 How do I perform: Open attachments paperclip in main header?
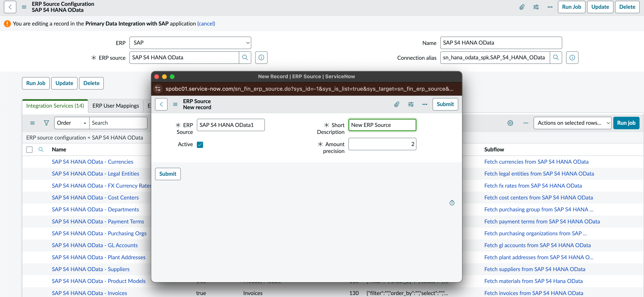click(522, 7)
